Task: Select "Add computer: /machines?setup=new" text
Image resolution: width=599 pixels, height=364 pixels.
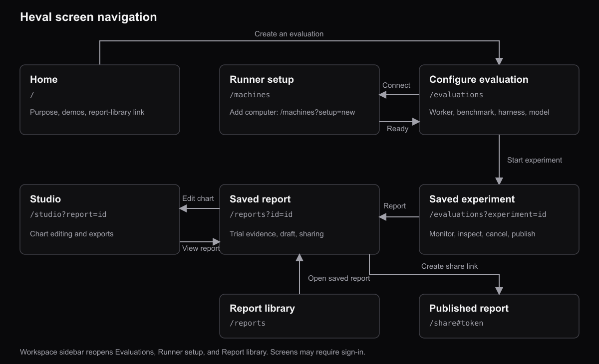Action: pyautogui.click(x=292, y=112)
